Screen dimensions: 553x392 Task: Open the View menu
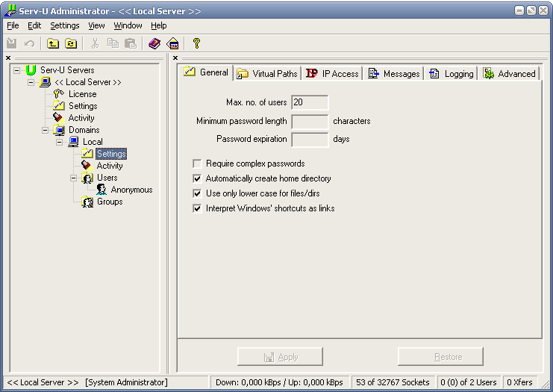[96, 25]
